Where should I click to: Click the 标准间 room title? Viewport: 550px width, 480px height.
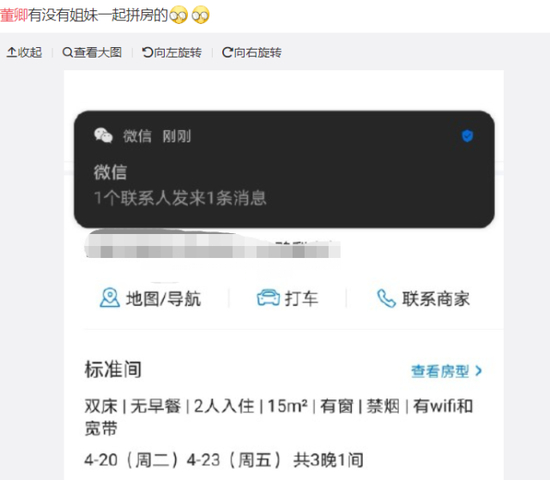pos(113,369)
